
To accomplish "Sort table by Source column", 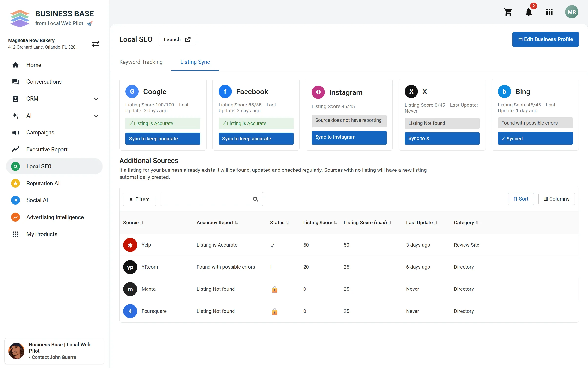I will point(133,223).
